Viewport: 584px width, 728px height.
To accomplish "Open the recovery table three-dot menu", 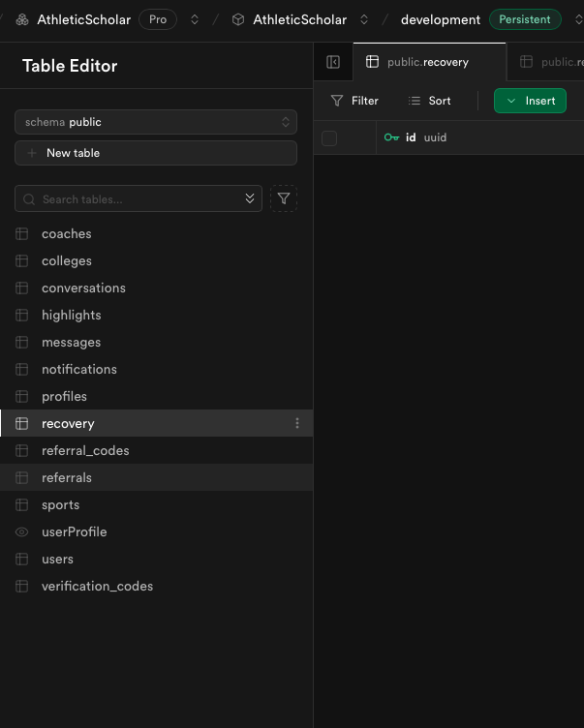I will 297,423.
